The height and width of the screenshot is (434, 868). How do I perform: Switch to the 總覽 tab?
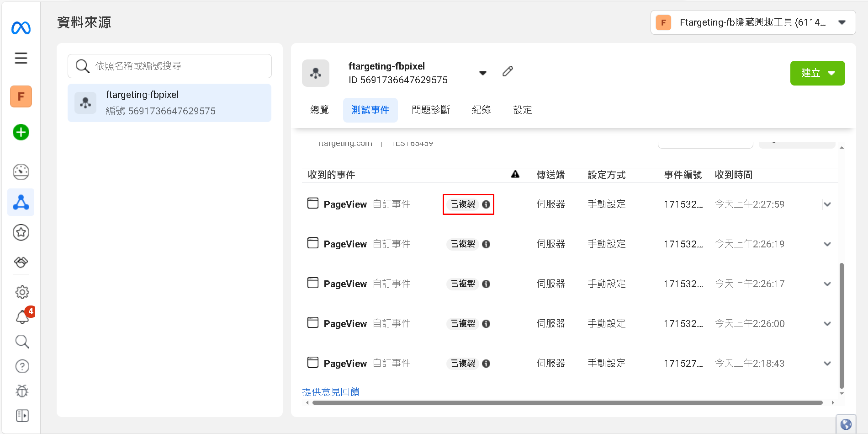click(319, 110)
